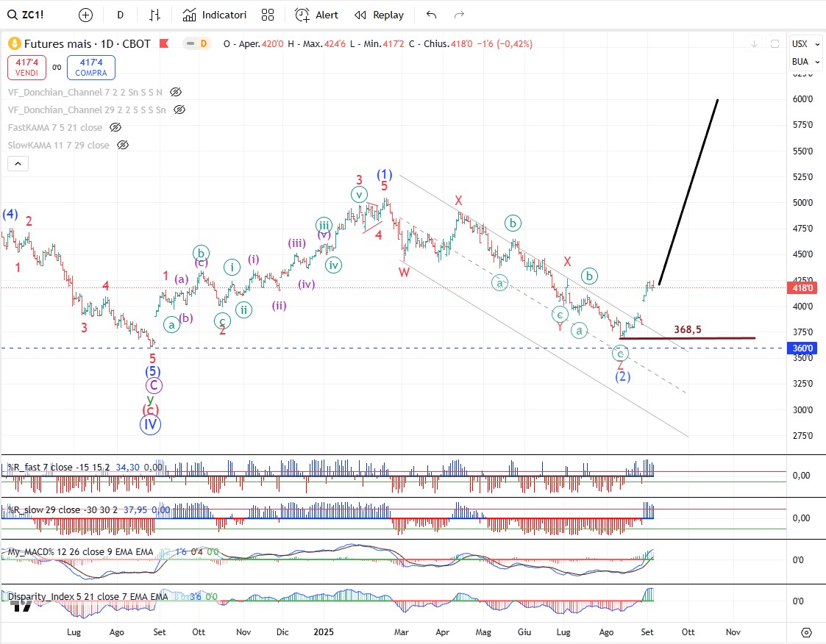This screenshot has width=826, height=644.
Task: Open the Indicatori menu
Action: [215, 15]
